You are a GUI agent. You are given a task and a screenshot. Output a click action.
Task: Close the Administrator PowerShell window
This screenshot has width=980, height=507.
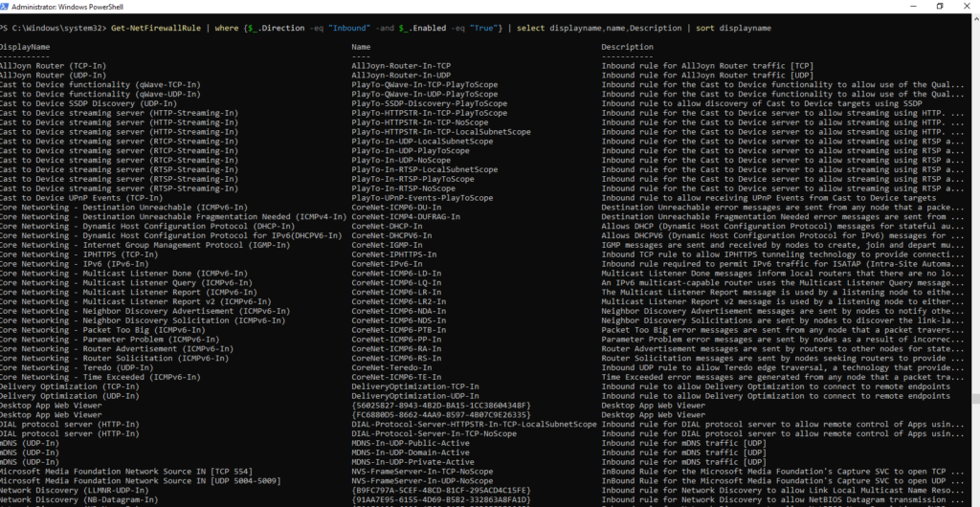(969, 7)
